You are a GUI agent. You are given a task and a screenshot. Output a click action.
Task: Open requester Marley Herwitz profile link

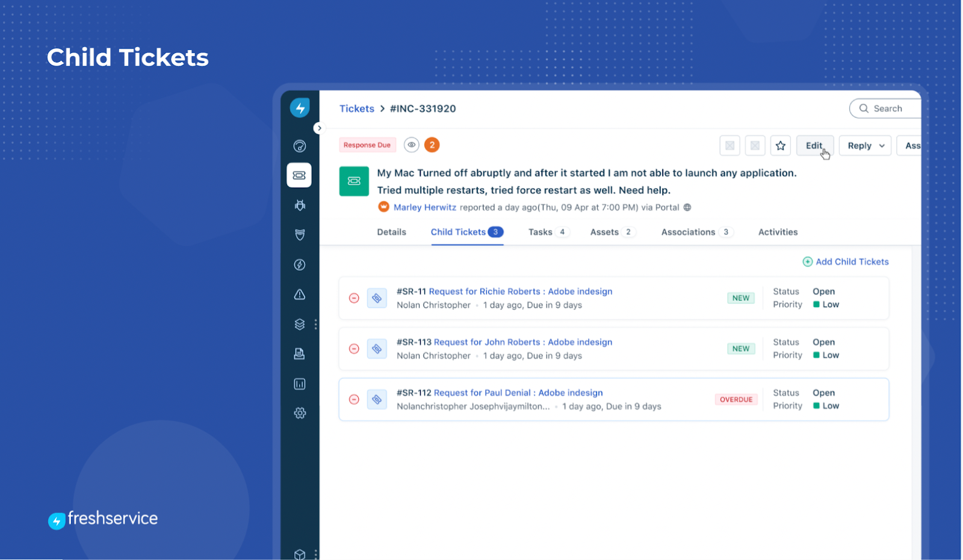click(x=425, y=208)
